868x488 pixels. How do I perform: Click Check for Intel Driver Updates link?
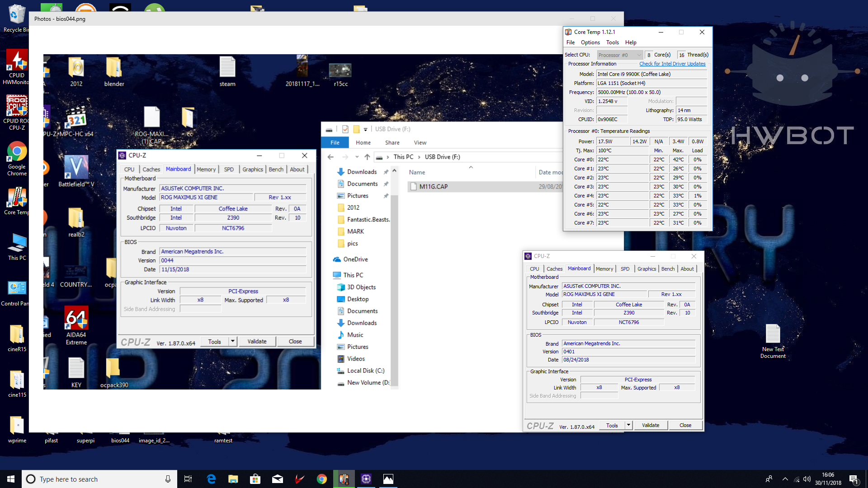click(x=672, y=64)
